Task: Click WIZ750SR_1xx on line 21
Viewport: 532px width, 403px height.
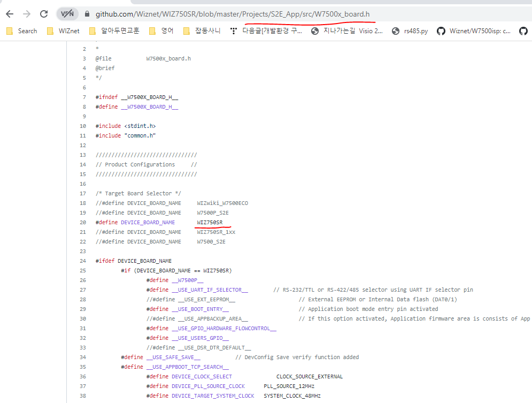Action: point(216,232)
